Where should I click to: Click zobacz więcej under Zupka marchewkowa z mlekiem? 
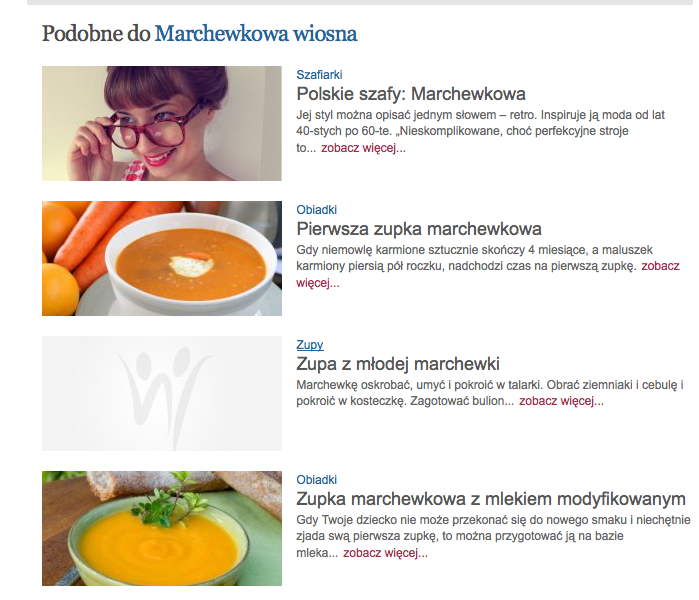385,553
